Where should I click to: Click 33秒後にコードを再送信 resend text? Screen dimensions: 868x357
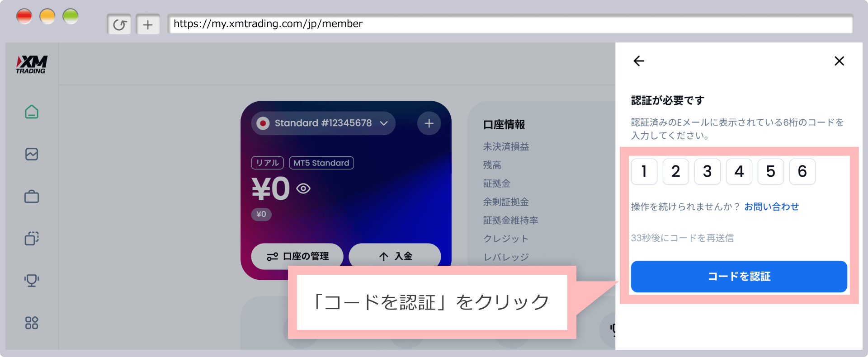point(682,238)
